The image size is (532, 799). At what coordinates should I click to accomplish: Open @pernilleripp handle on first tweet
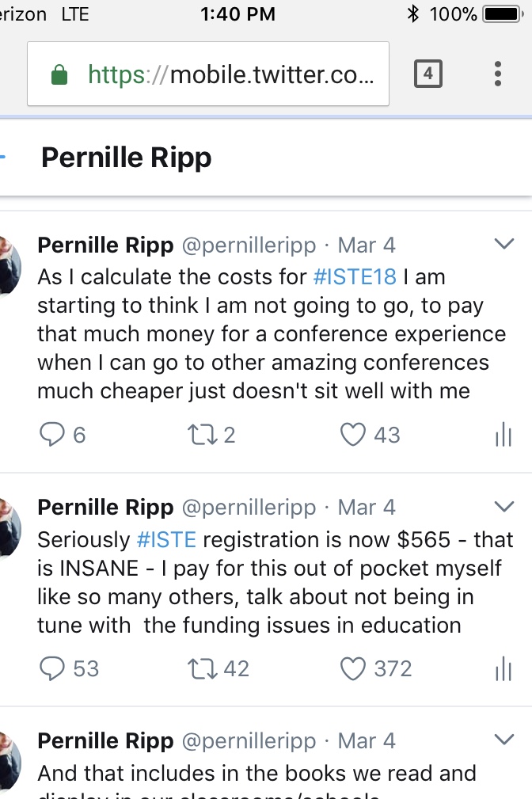click(x=249, y=245)
